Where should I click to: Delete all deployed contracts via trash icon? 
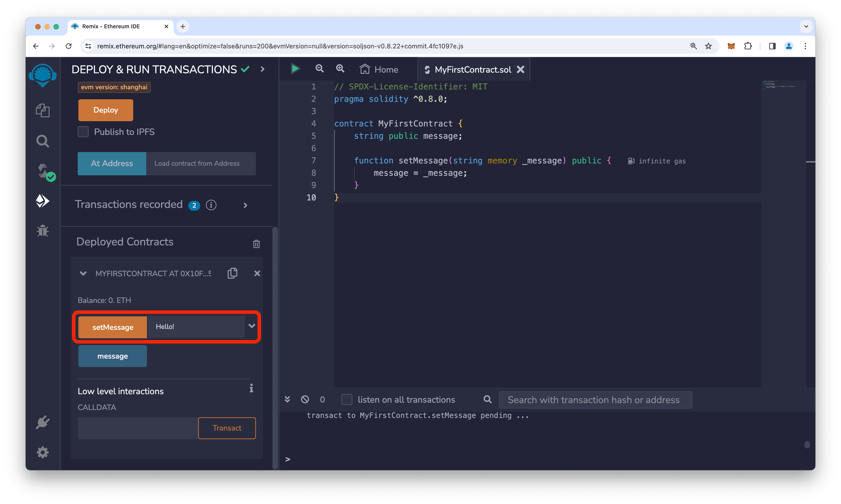(x=256, y=244)
